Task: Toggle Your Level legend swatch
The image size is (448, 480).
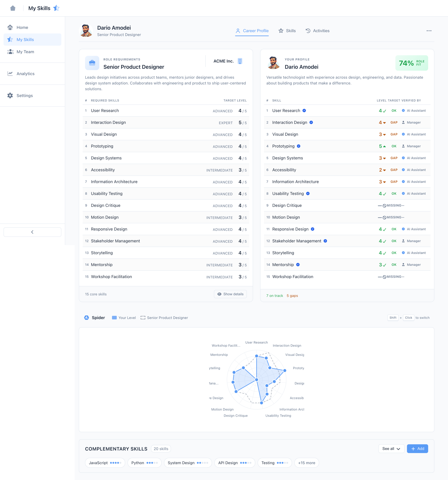Action: 114,318
